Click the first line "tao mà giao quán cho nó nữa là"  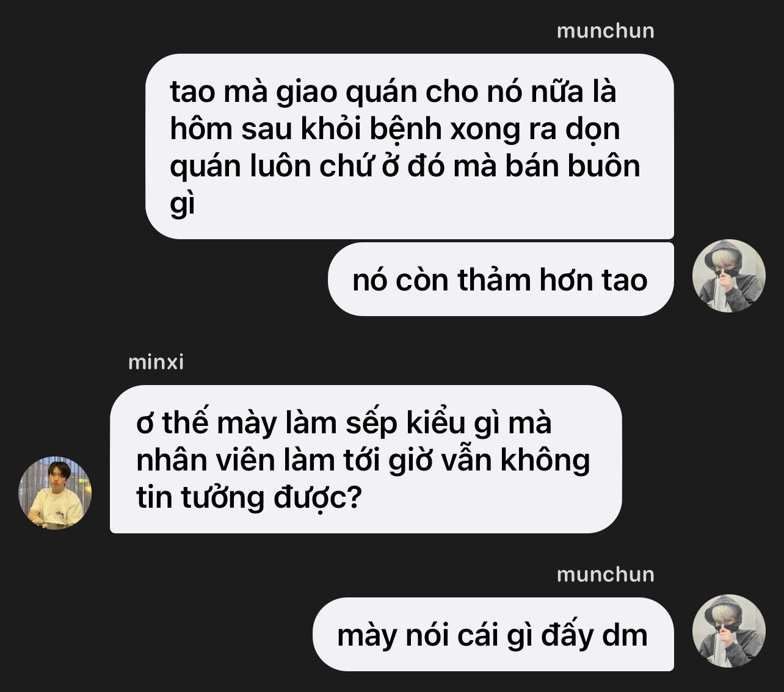coord(393,92)
